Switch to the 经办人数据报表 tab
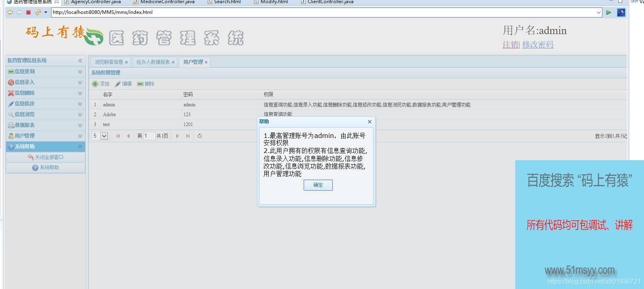This screenshot has height=289, width=644. click(x=153, y=62)
